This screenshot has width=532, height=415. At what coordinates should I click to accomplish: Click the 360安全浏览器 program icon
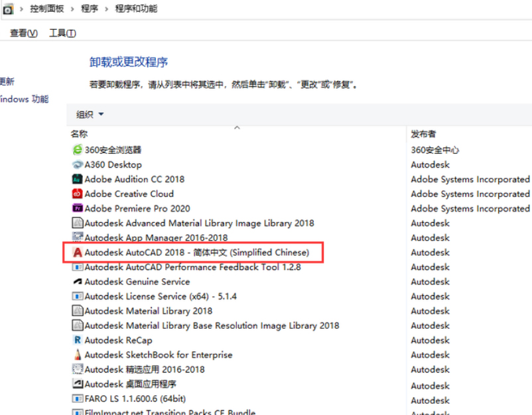tap(78, 150)
